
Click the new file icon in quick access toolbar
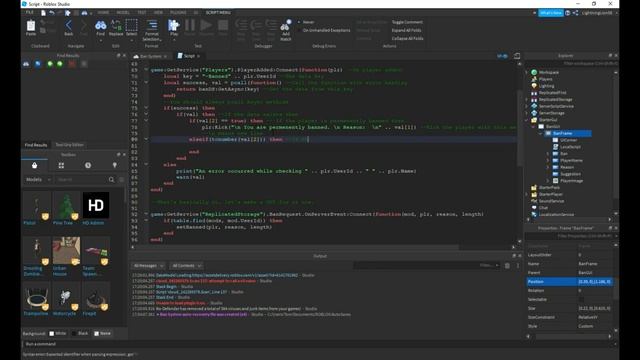[x=43, y=13]
